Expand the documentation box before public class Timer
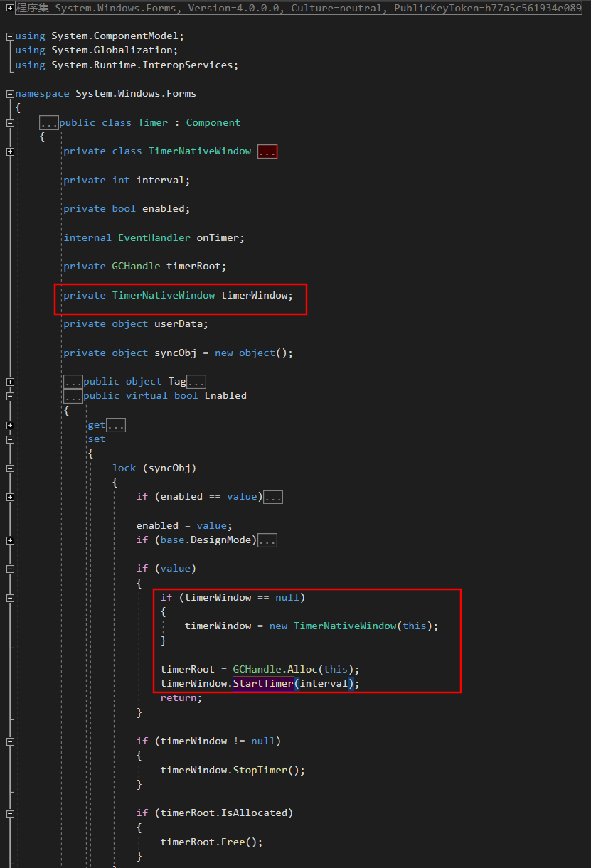The image size is (591, 868). point(48,122)
